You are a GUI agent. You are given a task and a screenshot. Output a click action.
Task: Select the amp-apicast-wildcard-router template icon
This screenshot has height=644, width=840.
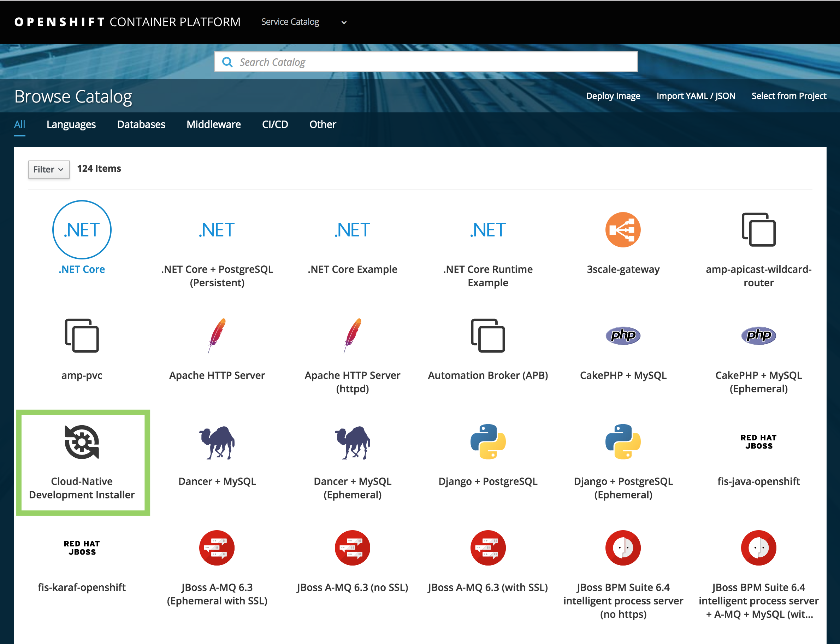(x=758, y=230)
